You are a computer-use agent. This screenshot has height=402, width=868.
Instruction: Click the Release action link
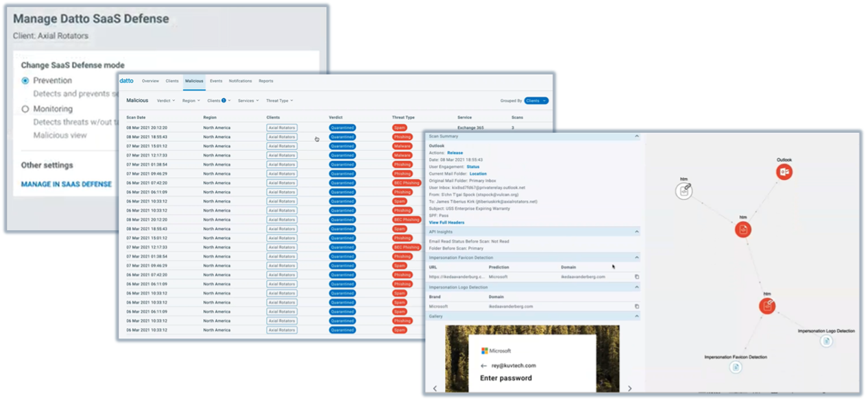(455, 153)
